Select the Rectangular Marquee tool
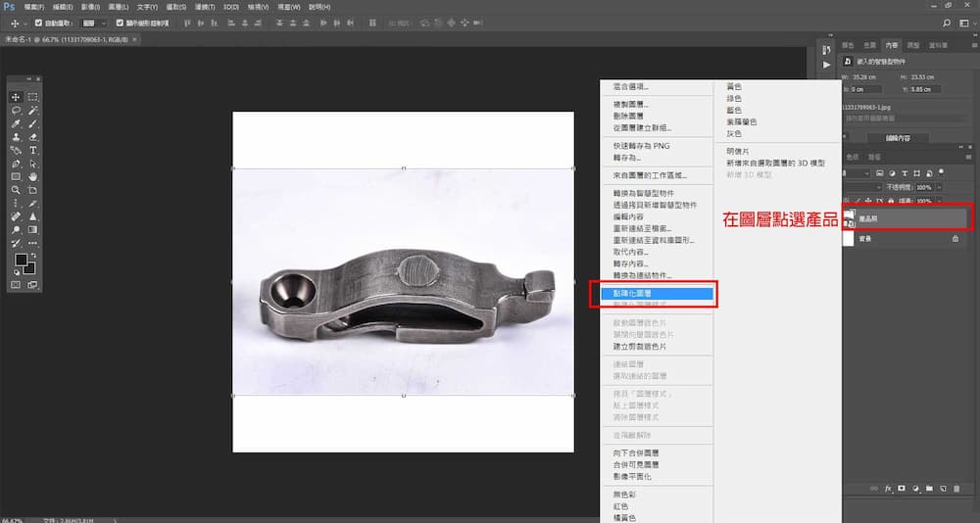Viewport: 980px width, 523px height. 32,97
